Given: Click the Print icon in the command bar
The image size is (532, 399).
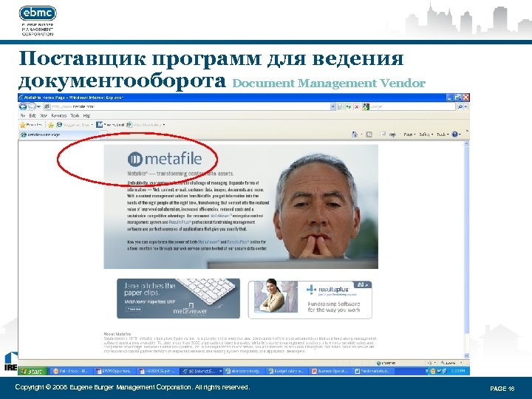Looking at the screenshot, I should (393, 134).
